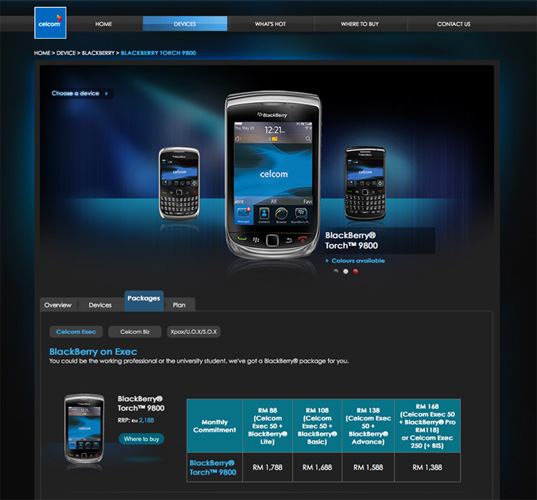Image resolution: width=537 pixels, height=500 pixels.
Task: Click the RM 1,788 price cell
Action: [x=267, y=467]
